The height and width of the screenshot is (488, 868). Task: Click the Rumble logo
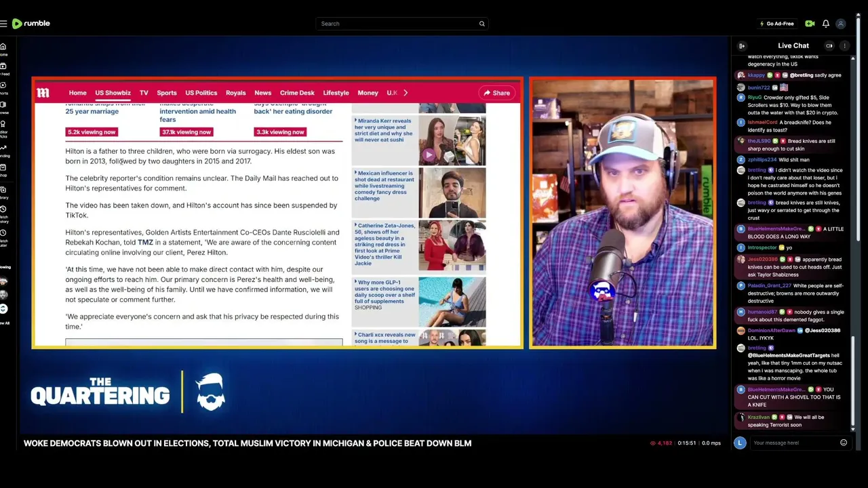31,24
